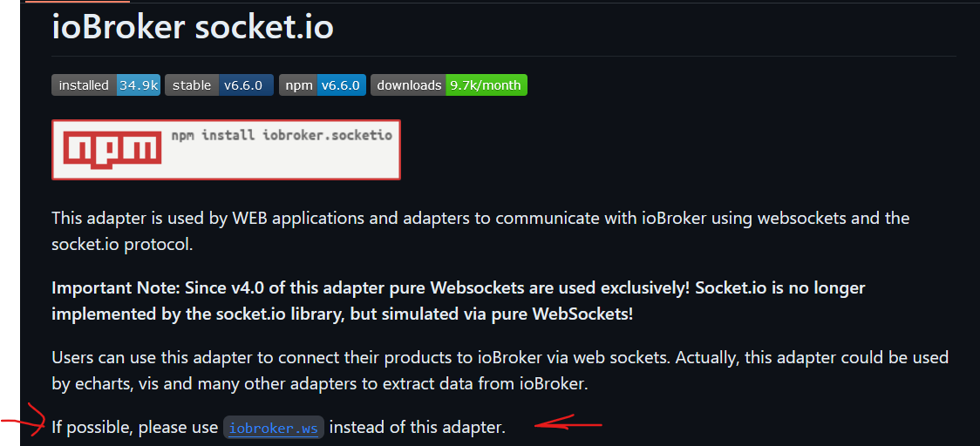
Task: Click the green 9.7k/month value segment
Action: click(x=487, y=85)
